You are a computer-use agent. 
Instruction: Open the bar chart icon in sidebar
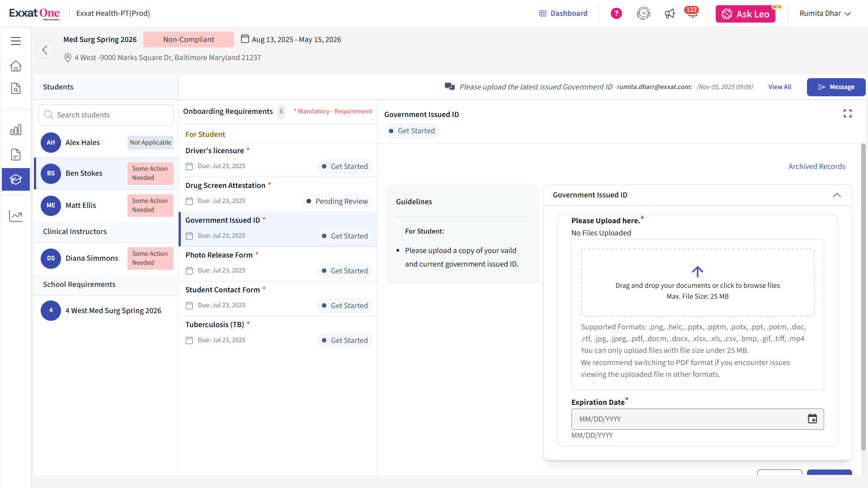(16, 130)
